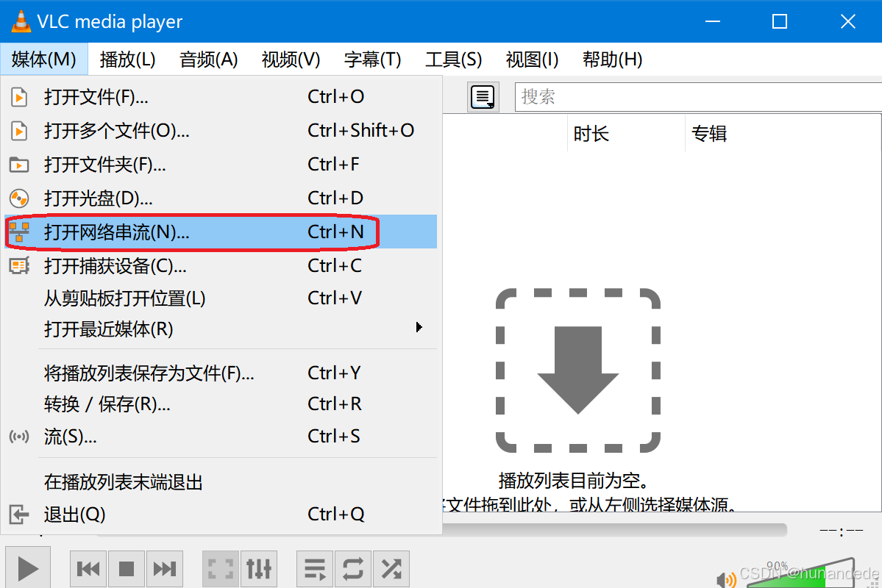Select 打开捕获设备(C)... entry
This screenshot has height=588, width=882.
tap(221, 265)
